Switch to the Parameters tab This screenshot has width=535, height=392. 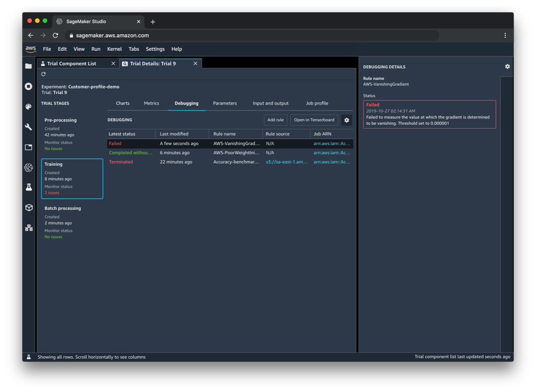tap(224, 104)
